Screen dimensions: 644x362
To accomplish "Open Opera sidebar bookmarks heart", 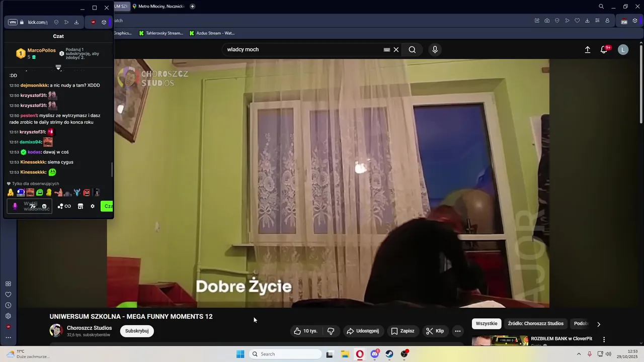I will tap(8, 295).
